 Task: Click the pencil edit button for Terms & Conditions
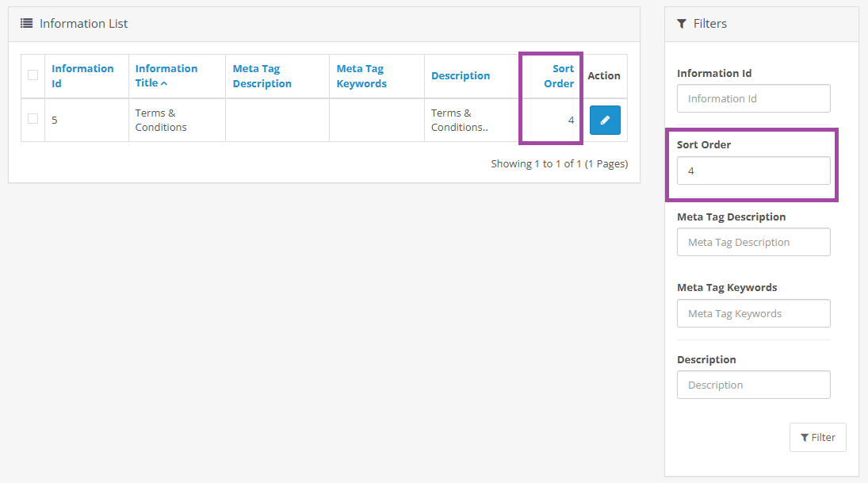click(x=605, y=121)
